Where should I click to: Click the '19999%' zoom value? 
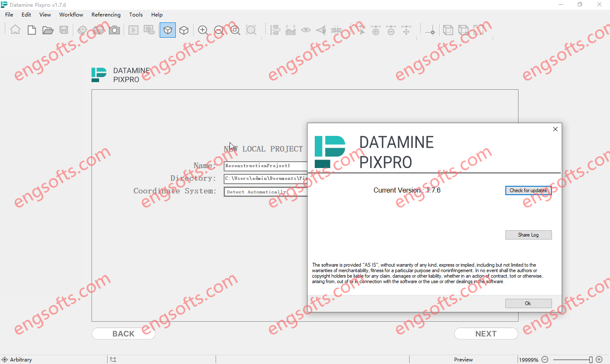(529, 360)
